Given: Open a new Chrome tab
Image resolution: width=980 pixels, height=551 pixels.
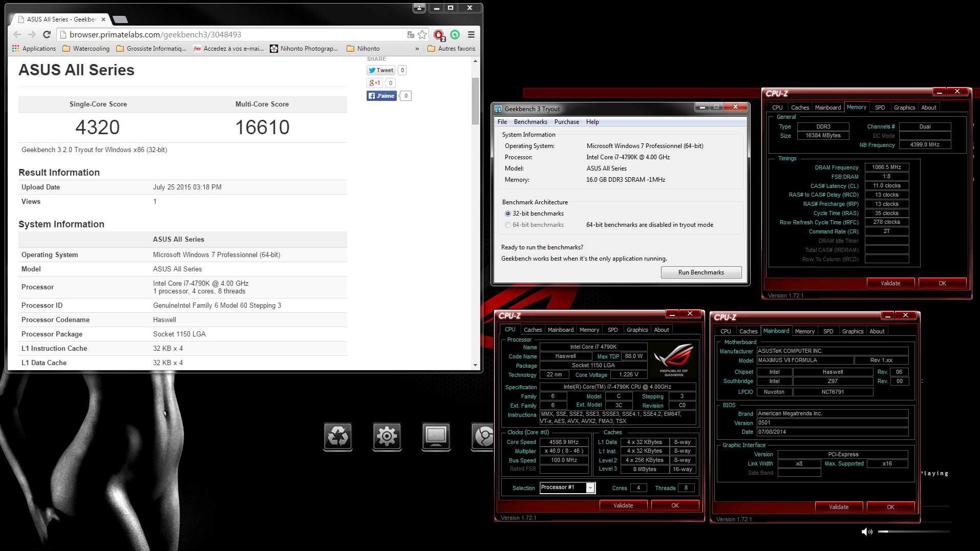Looking at the screenshot, I should (120, 19).
